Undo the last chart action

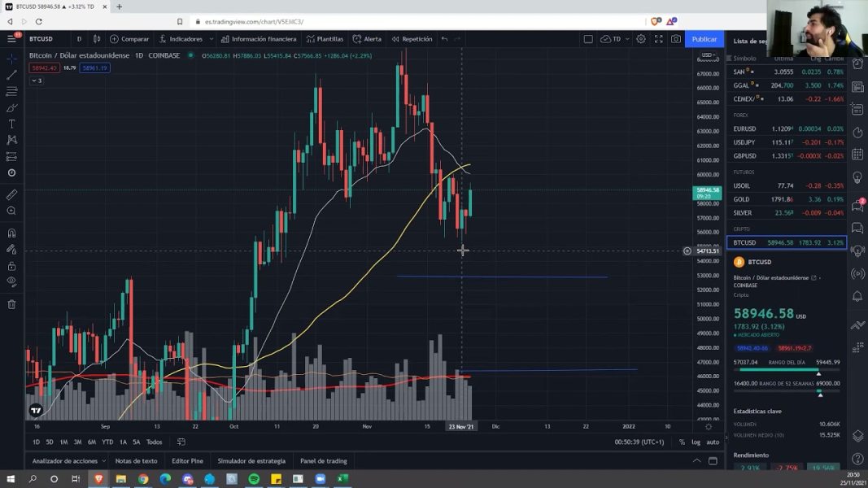click(x=444, y=39)
